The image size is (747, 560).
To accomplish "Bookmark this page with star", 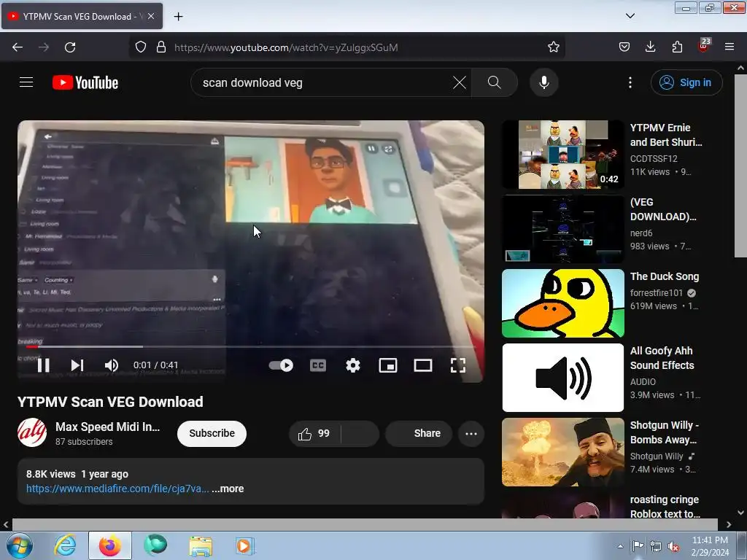I will tap(553, 47).
